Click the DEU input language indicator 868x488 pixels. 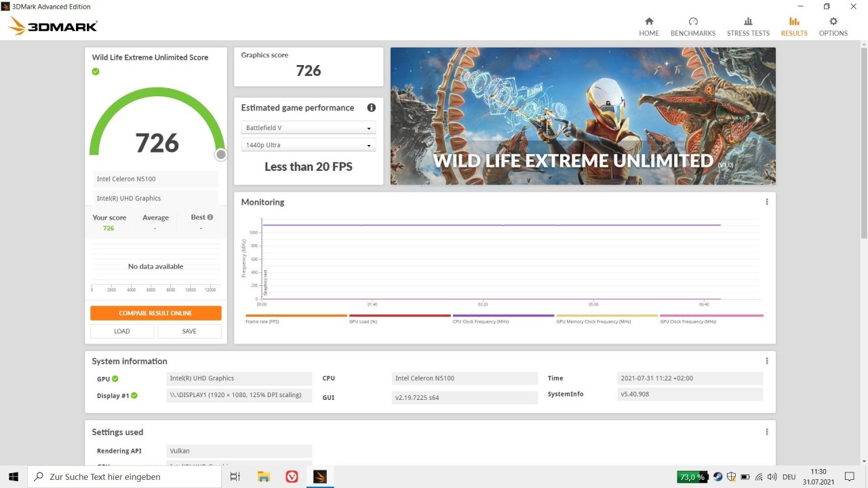click(x=790, y=477)
